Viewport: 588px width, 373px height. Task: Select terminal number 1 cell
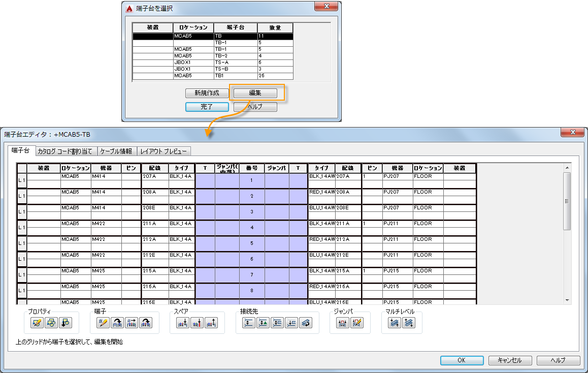252,180
